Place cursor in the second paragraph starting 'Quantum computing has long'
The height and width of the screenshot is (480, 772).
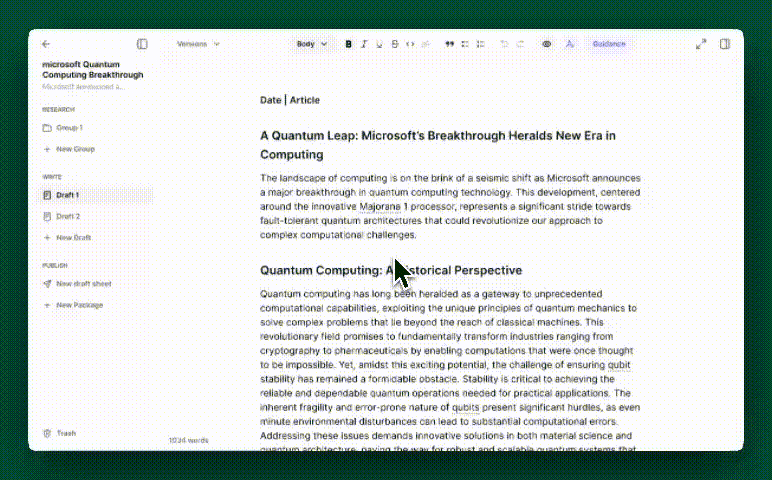(x=450, y=372)
